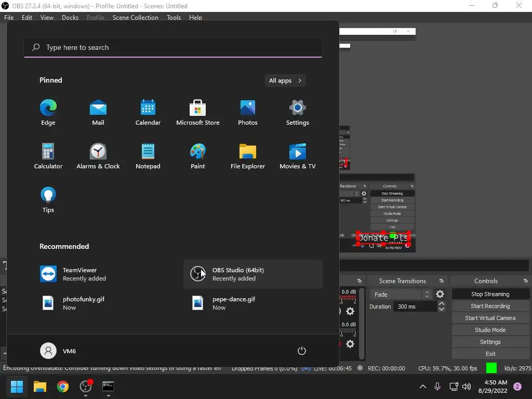532x399 pixels.
Task: Open the pepe-dance.gif file
Action: (253, 303)
